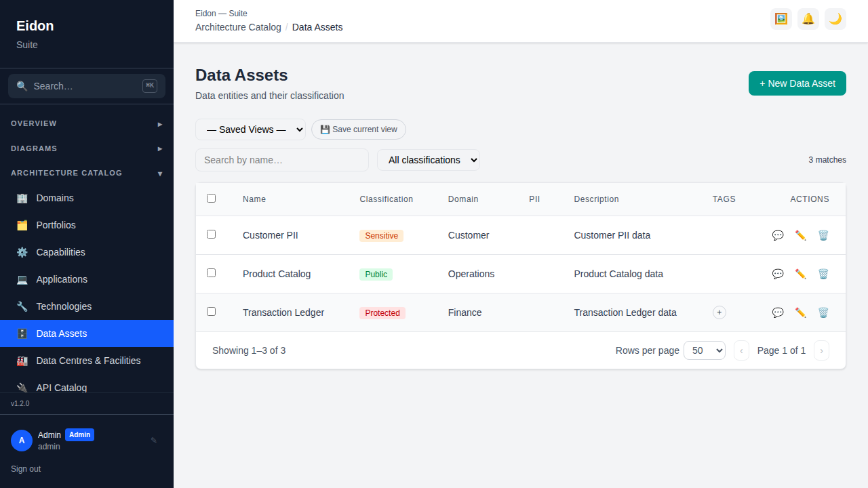Click the sidebar search magnifier icon

[x=22, y=86]
